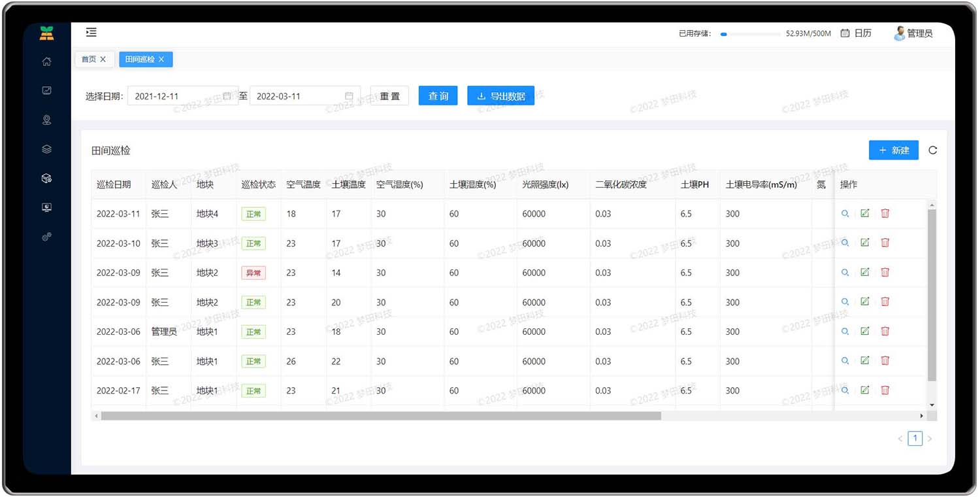Close the 首页 tab

click(x=103, y=60)
